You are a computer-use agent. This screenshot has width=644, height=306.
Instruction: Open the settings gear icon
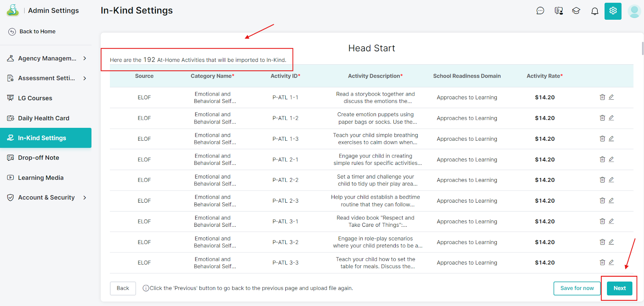(613, 11)
